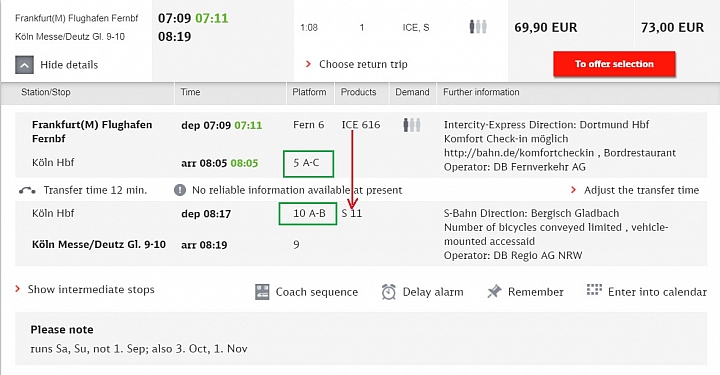Open the Coach sequence icon

click(x=262, y=292)
